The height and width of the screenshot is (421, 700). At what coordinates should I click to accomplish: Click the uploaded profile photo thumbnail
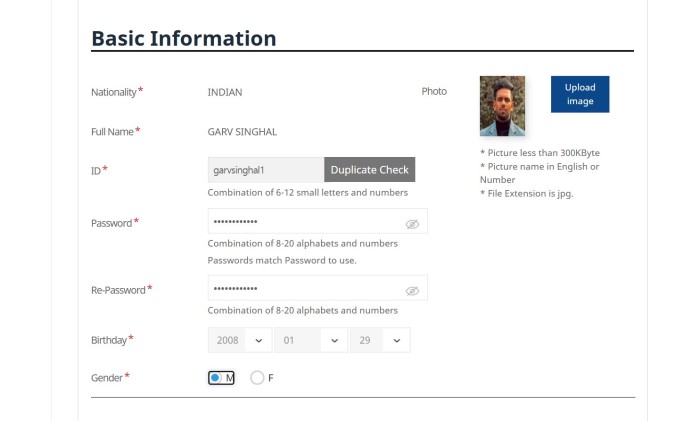coord(502,106)
